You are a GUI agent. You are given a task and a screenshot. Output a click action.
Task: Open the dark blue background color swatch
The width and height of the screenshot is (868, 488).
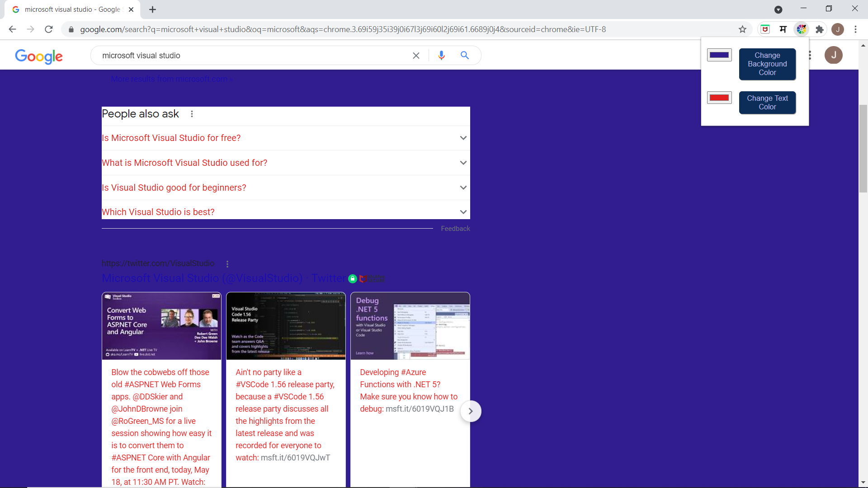click(719, 55)
